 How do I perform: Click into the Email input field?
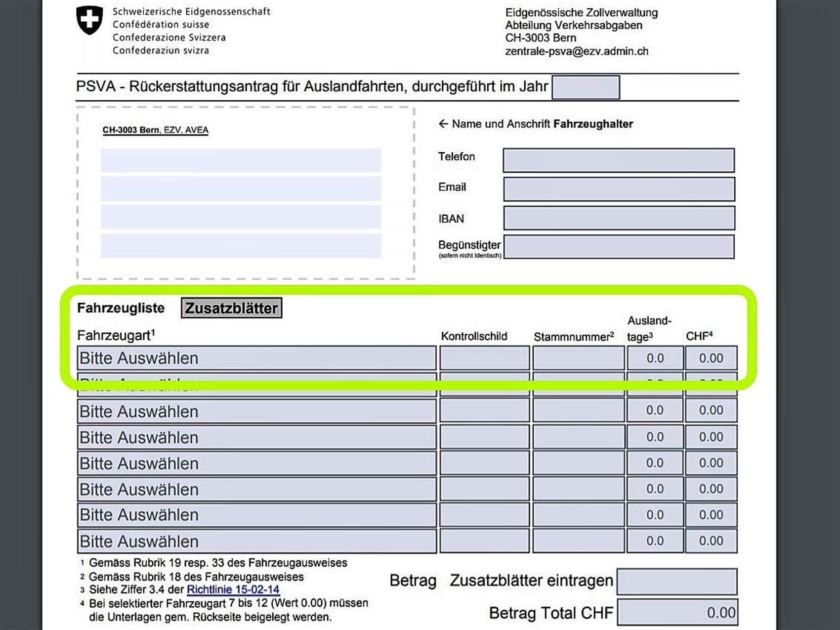618,189
